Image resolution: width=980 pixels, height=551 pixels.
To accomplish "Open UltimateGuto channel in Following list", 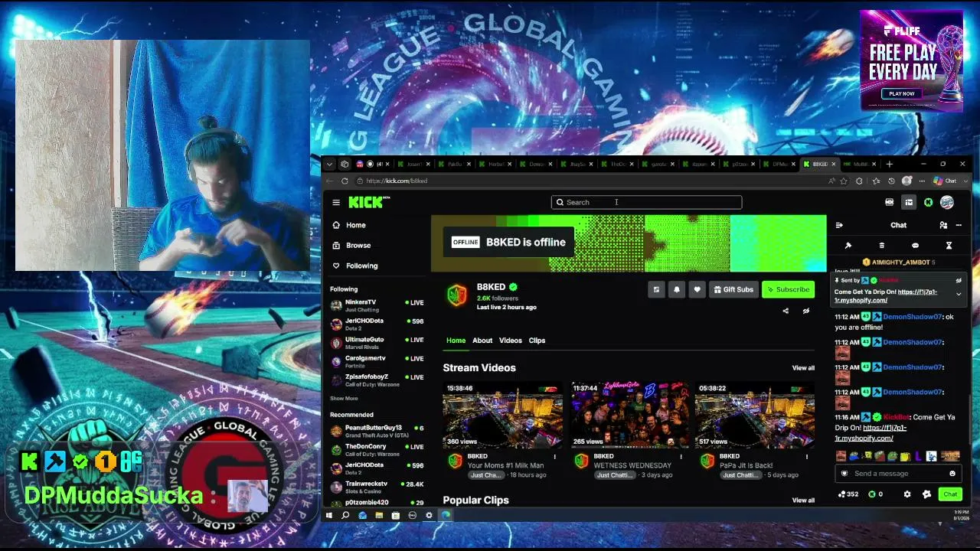I will (x=377, y=343).
